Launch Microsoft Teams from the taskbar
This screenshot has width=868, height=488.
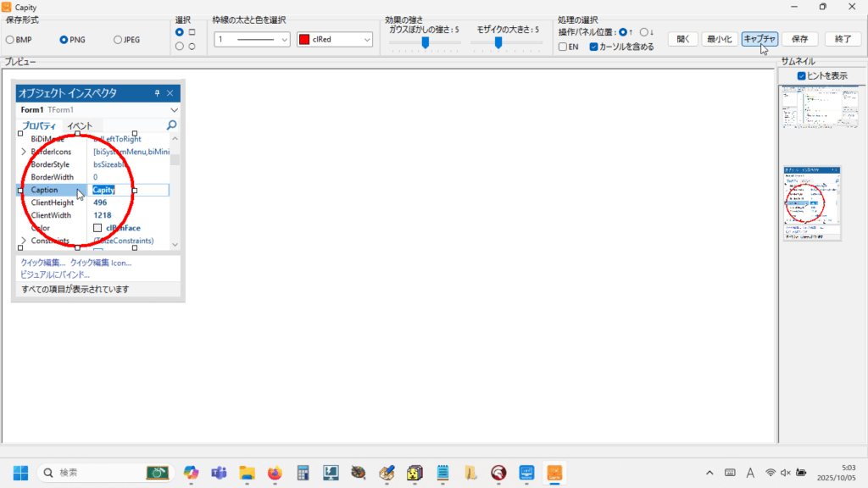[x=219, y=473]
